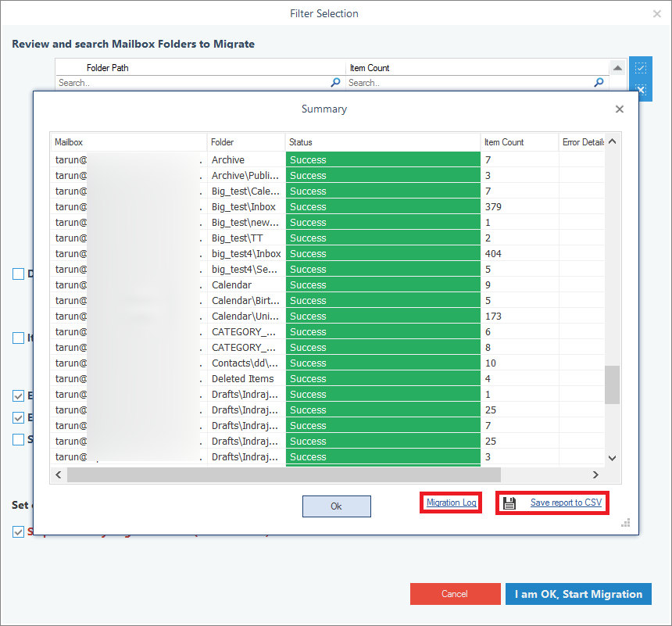Click the Mailbox column header
Image resolution: width=672 pixels, height=626 pixels.
point(129,142)
